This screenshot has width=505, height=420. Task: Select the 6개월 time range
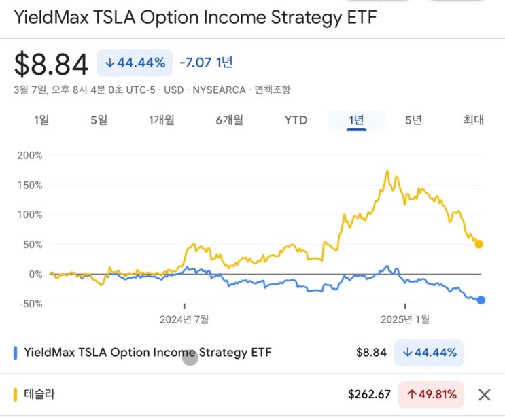230,120
